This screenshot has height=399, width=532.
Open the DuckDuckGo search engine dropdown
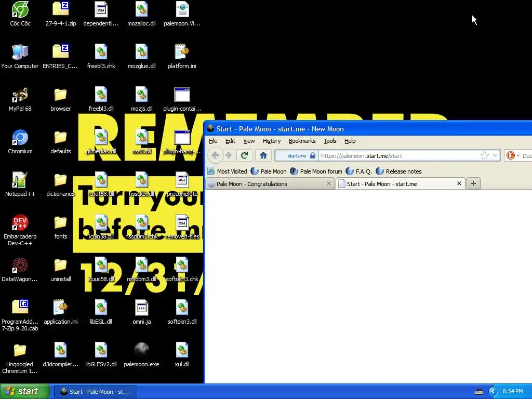pyautogui.click(x=513, y=156)
